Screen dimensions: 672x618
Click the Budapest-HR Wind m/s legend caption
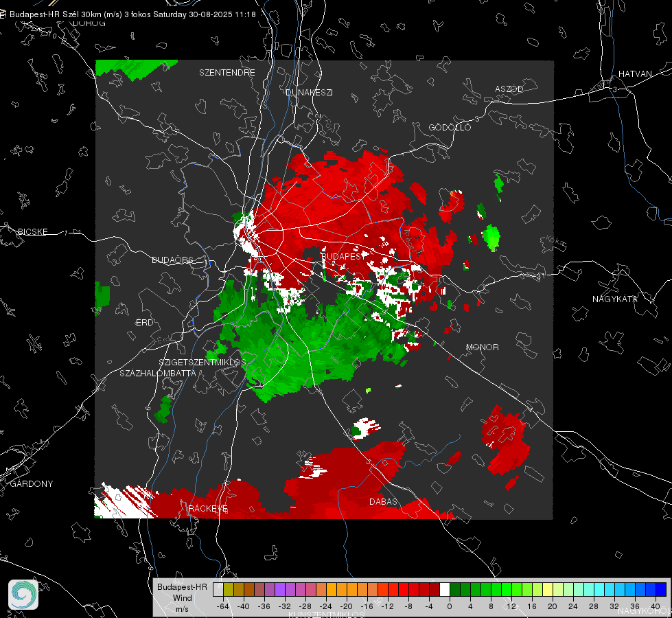coord(182,597)
